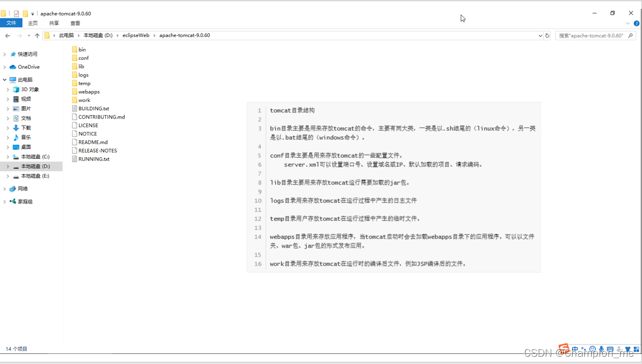
Task: Collapse the ribbon with the chevron toggle
Action: [627, 23]
